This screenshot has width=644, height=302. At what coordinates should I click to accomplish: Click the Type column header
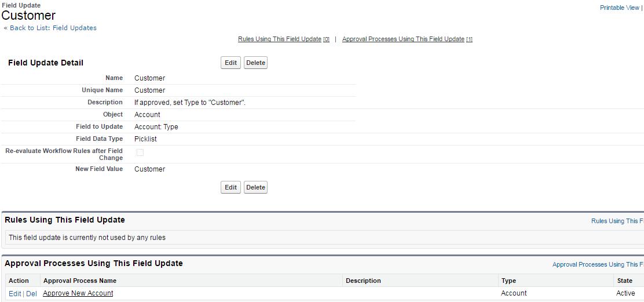(x=508, y=281)
